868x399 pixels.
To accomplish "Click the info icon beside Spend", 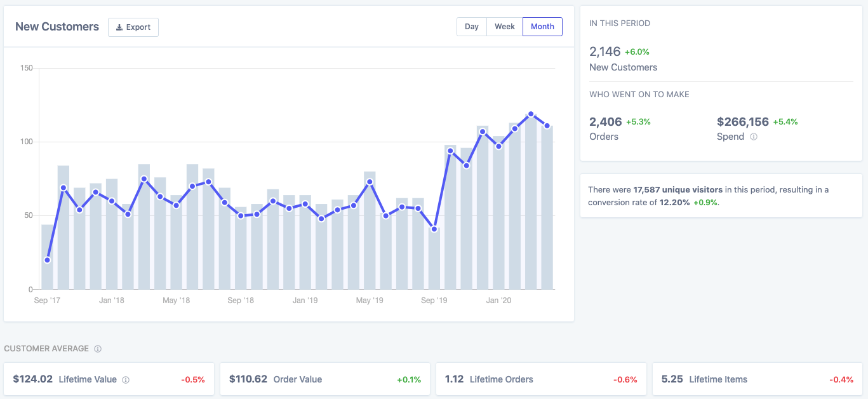I will pos(754,137).
